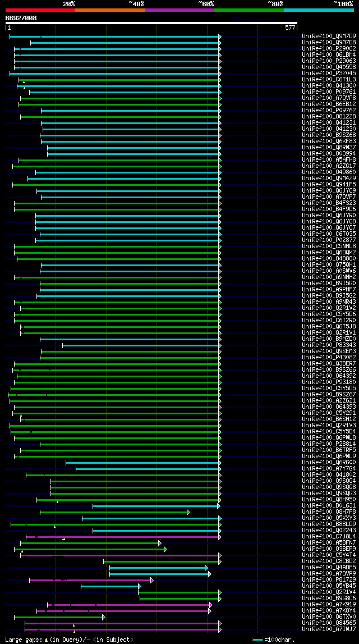The width and height of the screenshot is (359, 644).
Task: Select the label UniRef100_Q941F5
Action: [329, 184]
